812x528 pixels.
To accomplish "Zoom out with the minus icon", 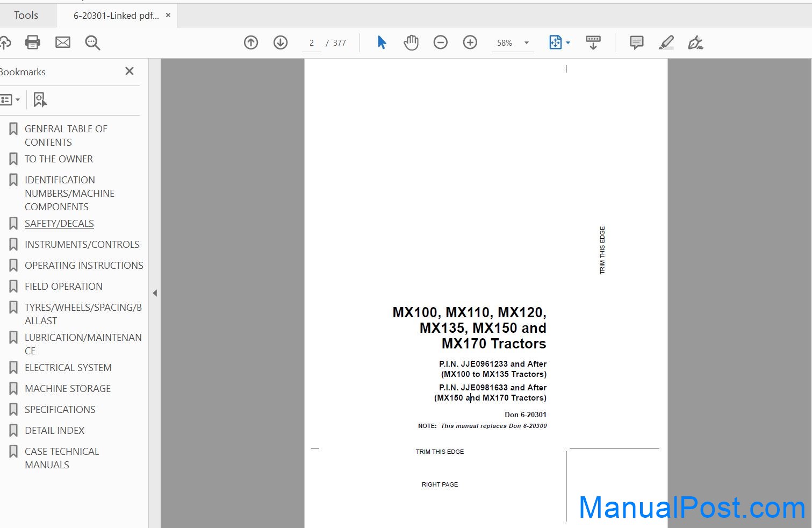I will (x=441, y=42).
